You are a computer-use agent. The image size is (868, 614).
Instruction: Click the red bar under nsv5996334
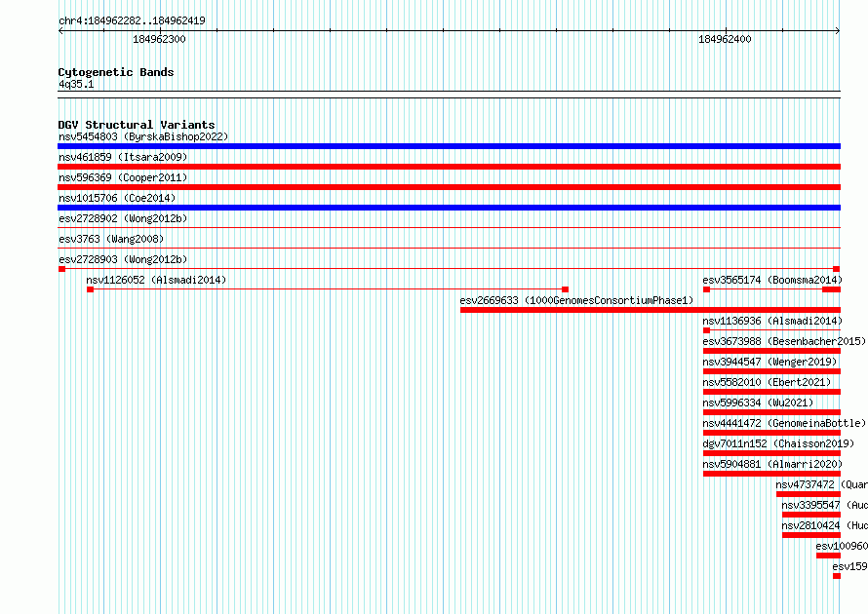[771, 412]
